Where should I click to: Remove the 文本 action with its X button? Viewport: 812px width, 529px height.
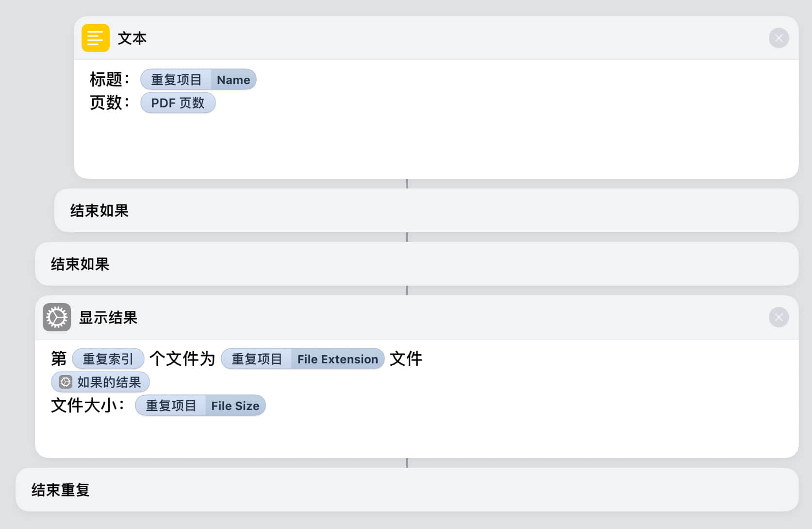pyautogui.click(x=779, y=38)
